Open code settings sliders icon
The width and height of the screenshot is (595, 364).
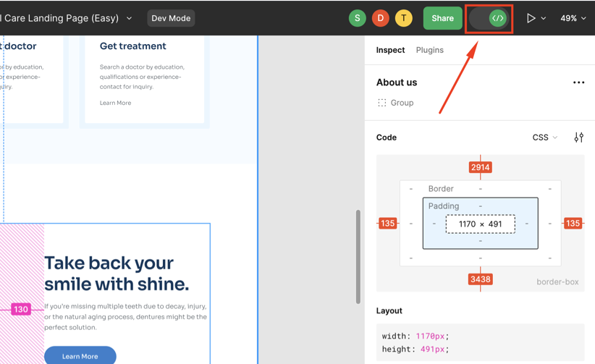(578, 137)
